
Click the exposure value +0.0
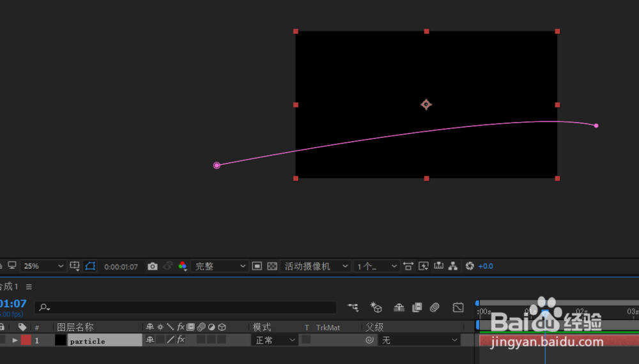pos(486,266)
